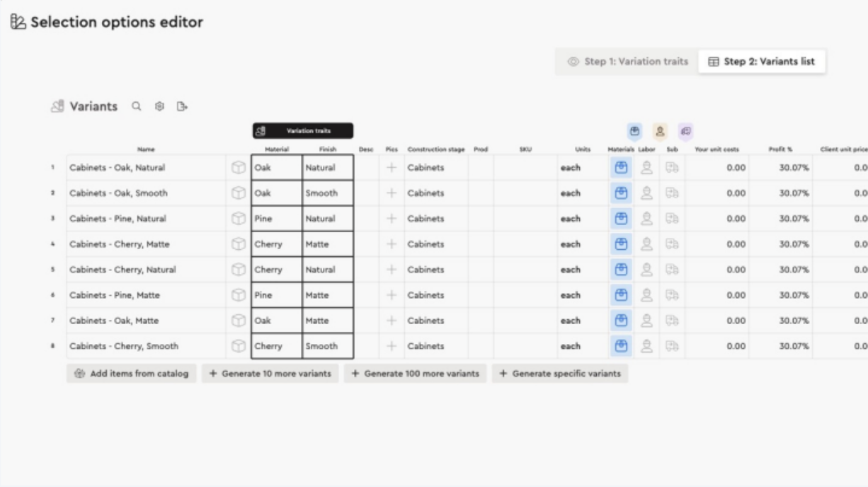Viewport: 868px width, 487px height.
Task: Click cube icon for Cabinets - Pine, Matte
Action: click(239, 295)
